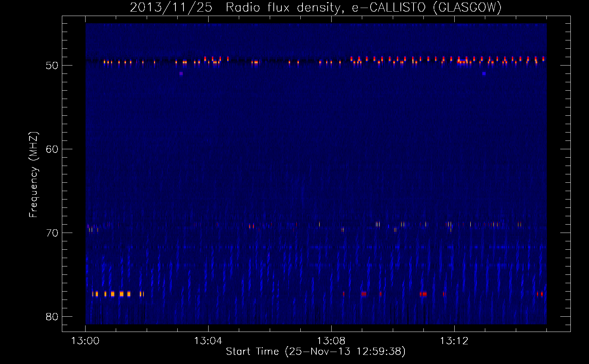Click the 60 frequency tick label
Screen dimensions: 589x364
52,149
